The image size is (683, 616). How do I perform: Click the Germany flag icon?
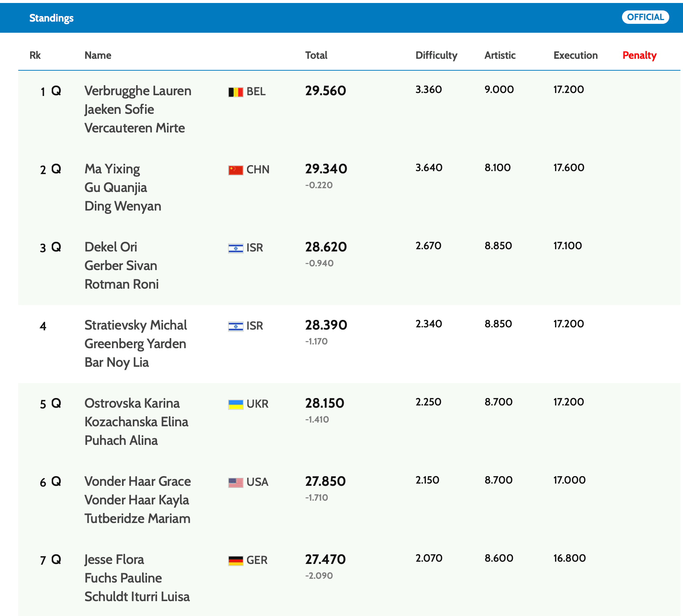[x=235, y=561]
